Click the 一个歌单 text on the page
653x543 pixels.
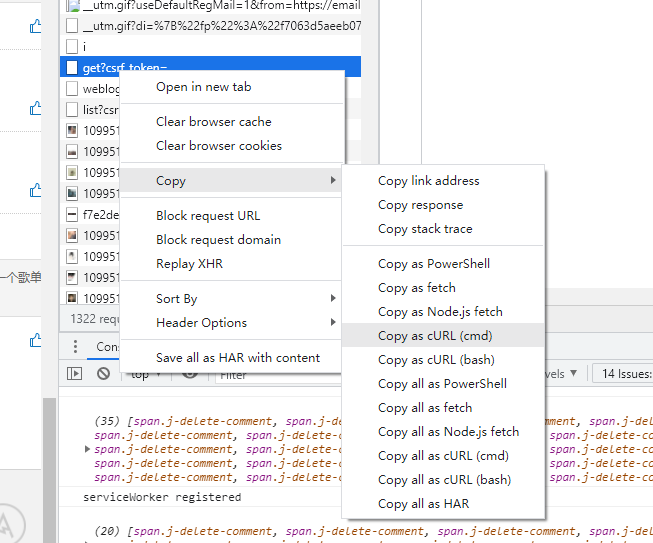pos(20,277)
